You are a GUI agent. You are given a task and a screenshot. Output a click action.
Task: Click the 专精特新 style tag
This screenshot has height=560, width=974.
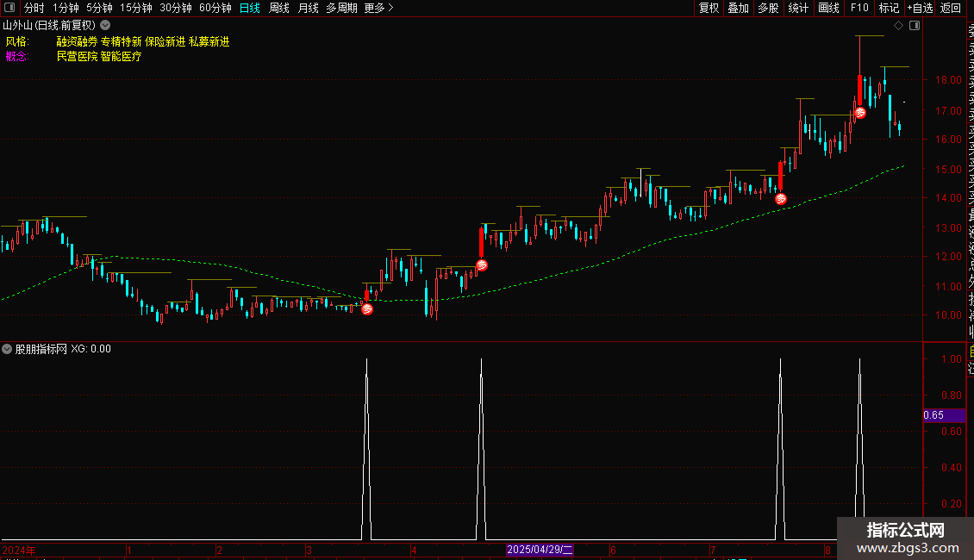point(122,41)
